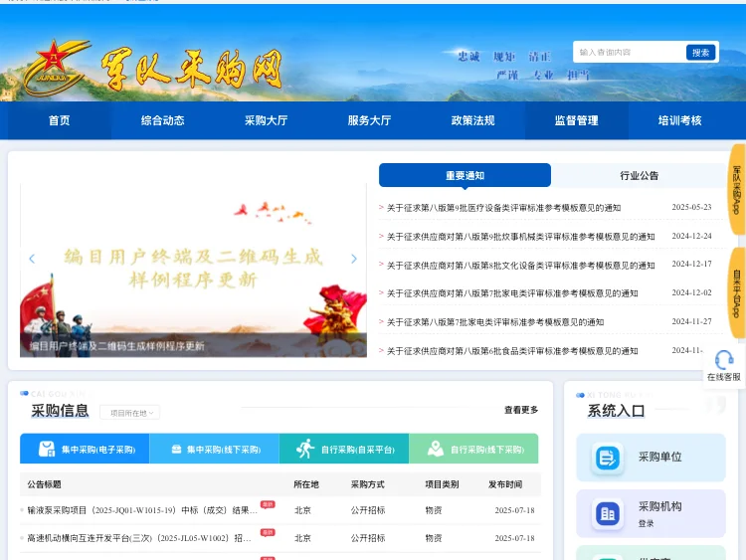Click the 集中采购(电子采购) clipboard icon

(x=47, y=449)
